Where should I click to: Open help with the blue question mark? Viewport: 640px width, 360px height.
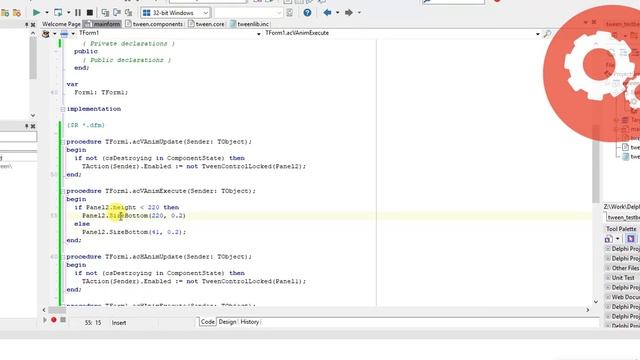[x=307, y=13]
